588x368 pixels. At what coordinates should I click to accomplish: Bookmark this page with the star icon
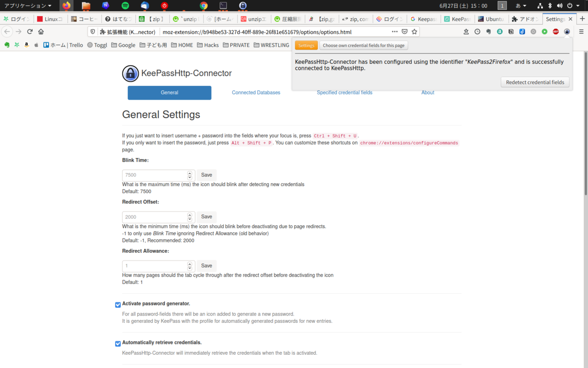pos(415,31)
